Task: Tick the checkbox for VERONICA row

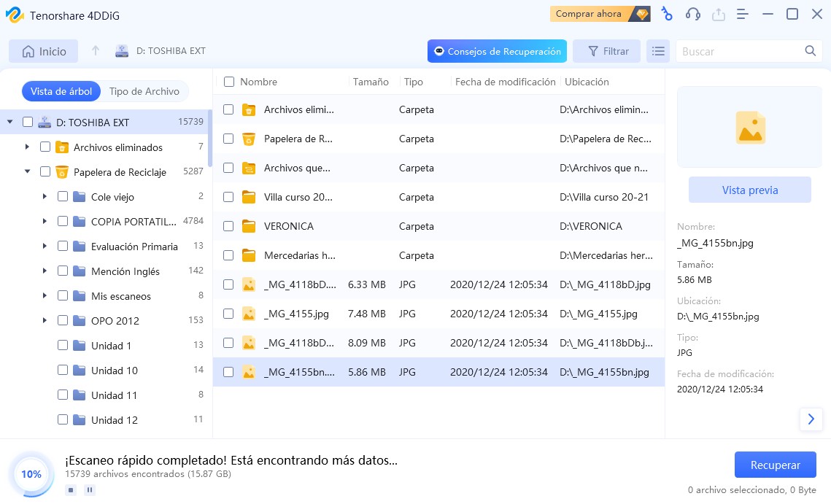Action: click(228, 226)
